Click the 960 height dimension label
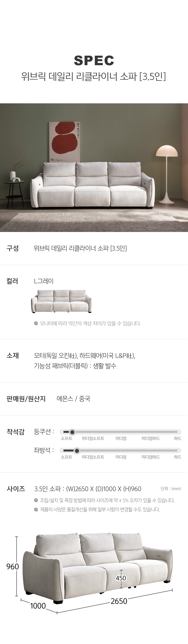The height and width of the screenshot is (644, 188). 13,567
